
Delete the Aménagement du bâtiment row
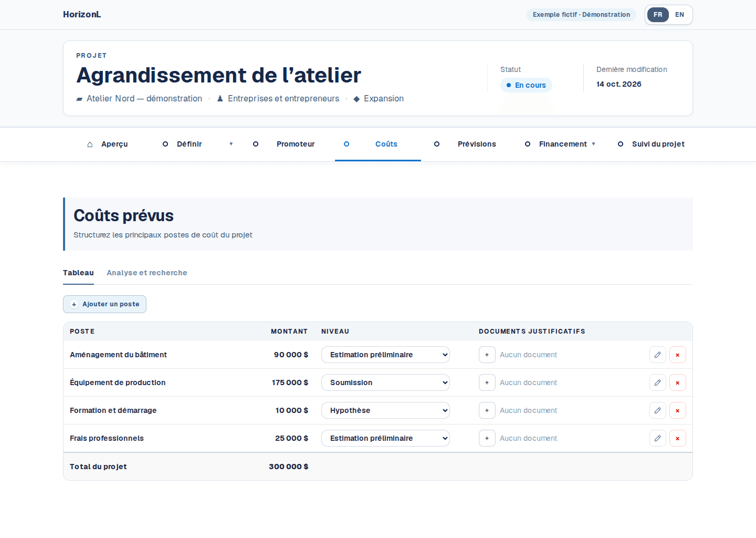tap(678, 355)
